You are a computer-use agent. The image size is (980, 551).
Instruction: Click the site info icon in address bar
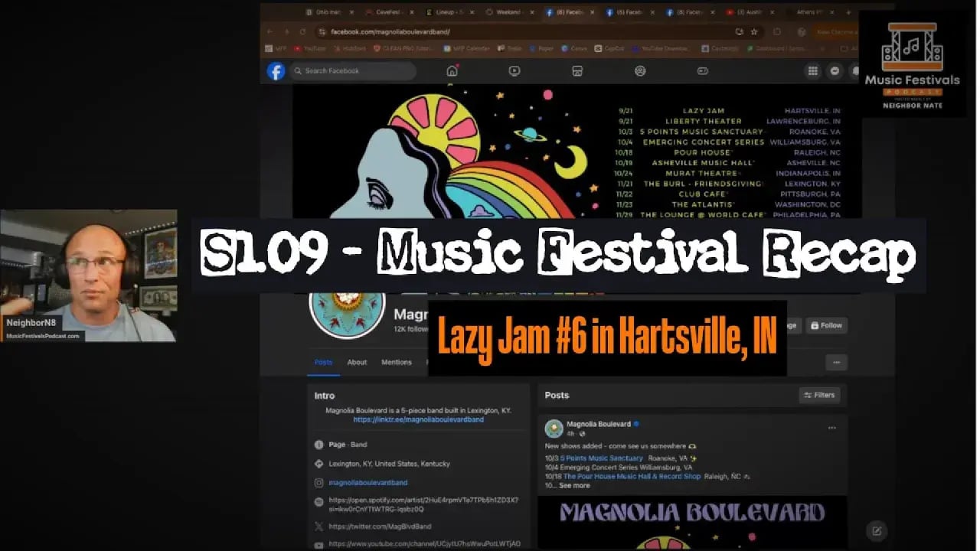coord(323,32)
